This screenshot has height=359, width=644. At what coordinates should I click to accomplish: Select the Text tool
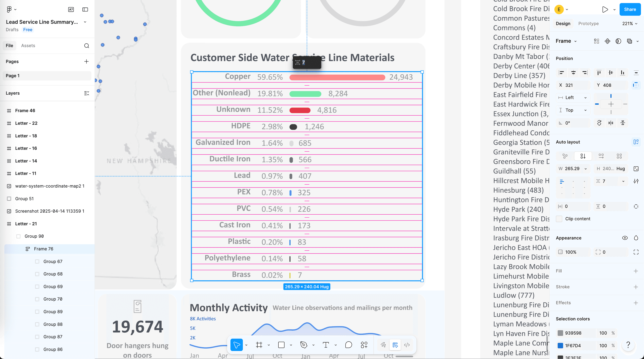(326, 345)
